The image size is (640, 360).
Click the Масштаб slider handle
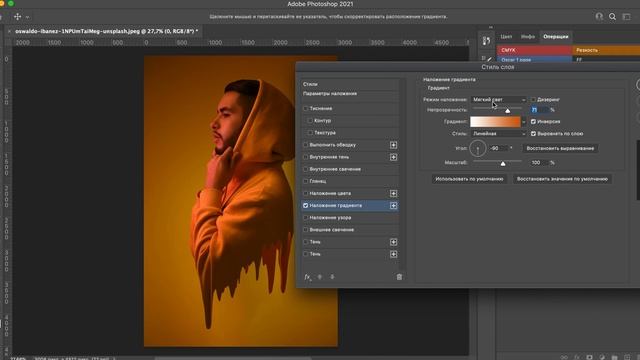pyautogui.click(x=503, y=163)
